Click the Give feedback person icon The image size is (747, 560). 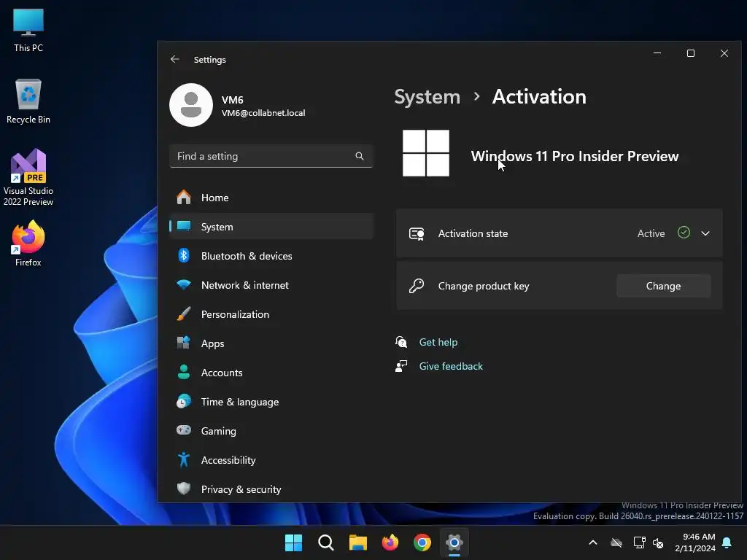point(401,366)
